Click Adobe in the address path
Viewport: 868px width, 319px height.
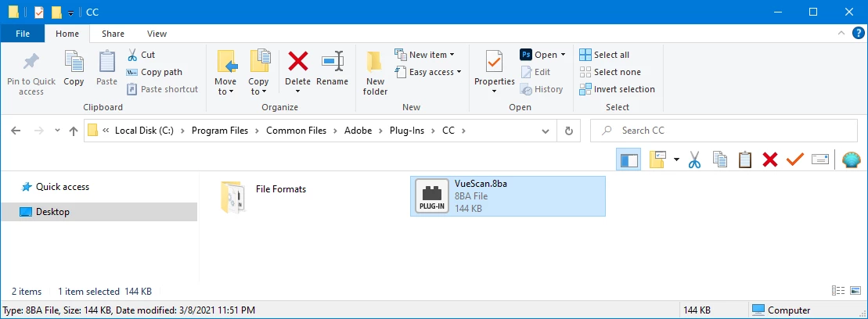pyautogui.click(x=358, y=131)
